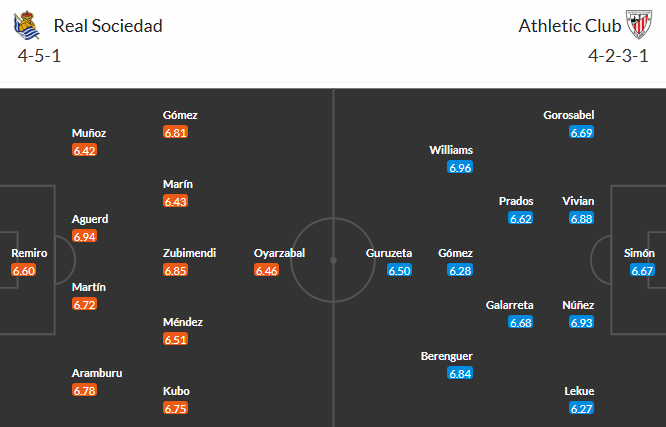Click Núñez's 6.93 rating badge

point(582,322)
